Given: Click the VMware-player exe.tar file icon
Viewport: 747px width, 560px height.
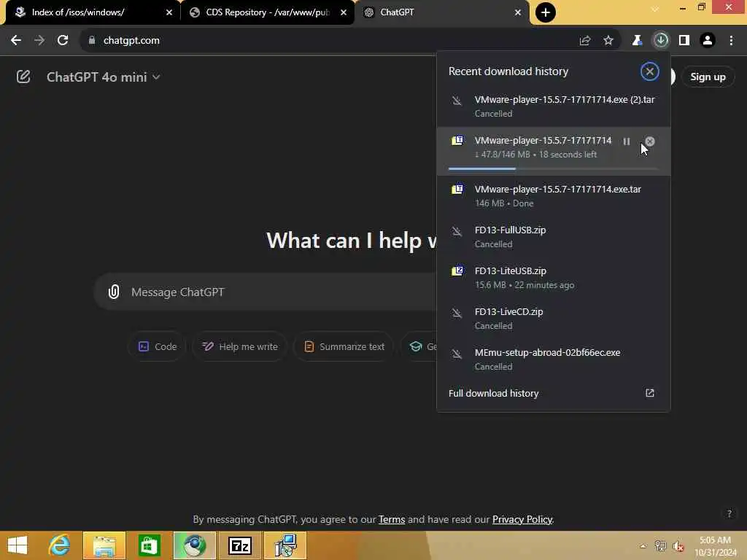Looking at the screenshot, I should coord(457,190).
